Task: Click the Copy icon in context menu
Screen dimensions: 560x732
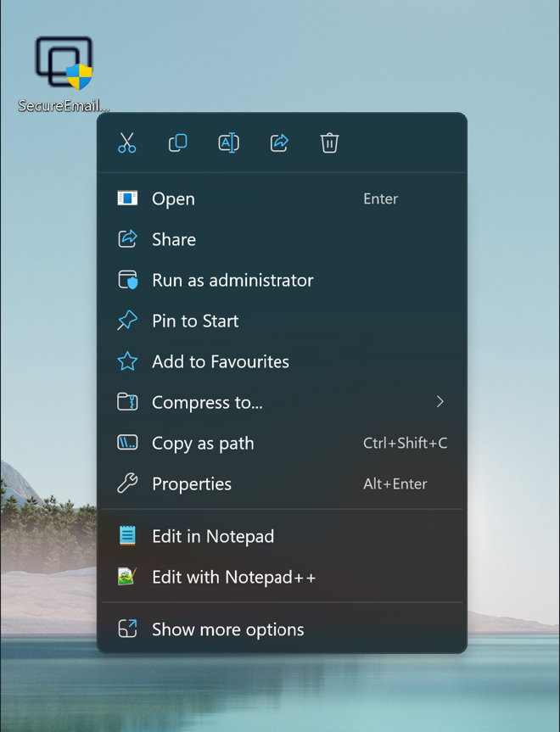Action: 177,142
